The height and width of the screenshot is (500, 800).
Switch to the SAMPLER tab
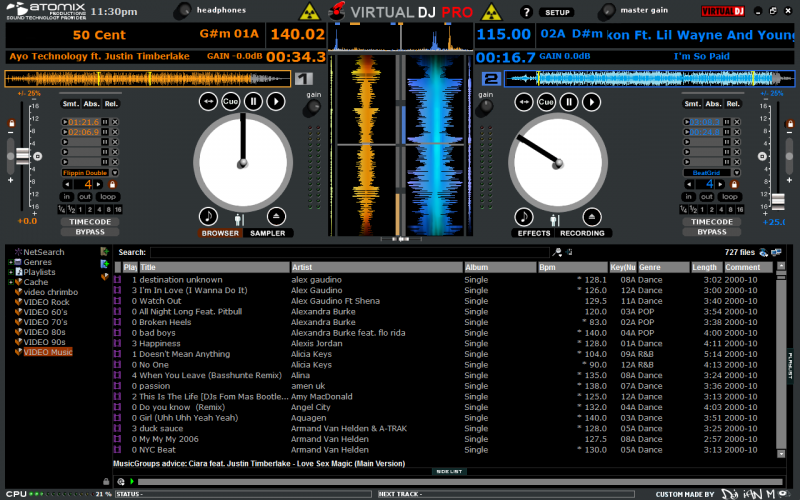coord(267,233)
